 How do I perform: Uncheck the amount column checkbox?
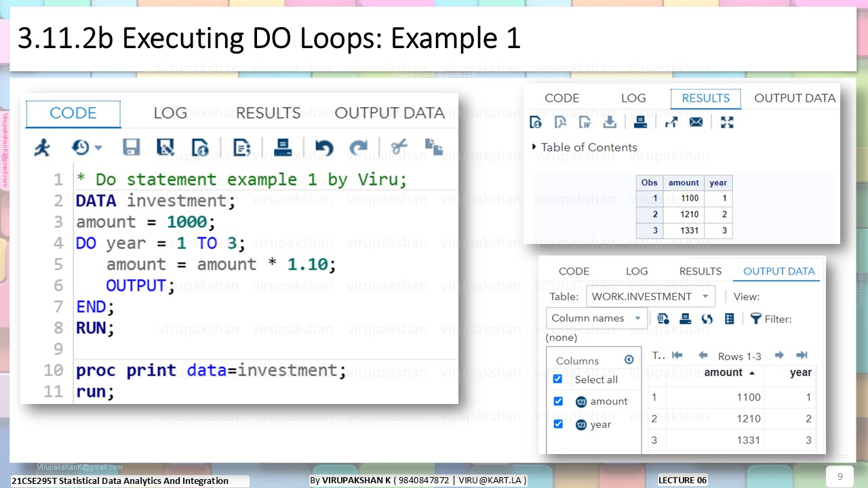pos(558,401)
